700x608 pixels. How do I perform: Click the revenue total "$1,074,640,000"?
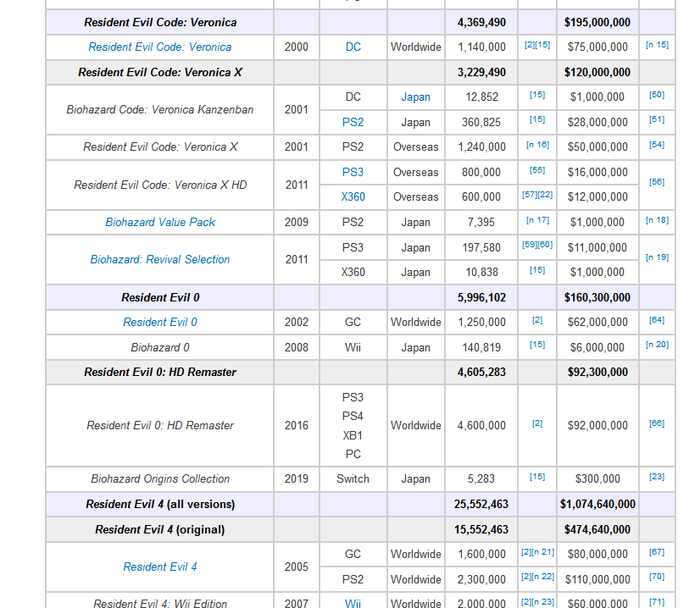pyautogui.click(x=597, y=504)
